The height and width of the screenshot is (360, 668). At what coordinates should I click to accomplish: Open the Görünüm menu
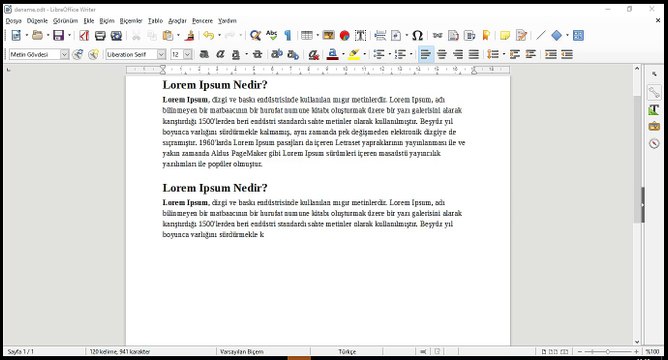coord(65,20)
